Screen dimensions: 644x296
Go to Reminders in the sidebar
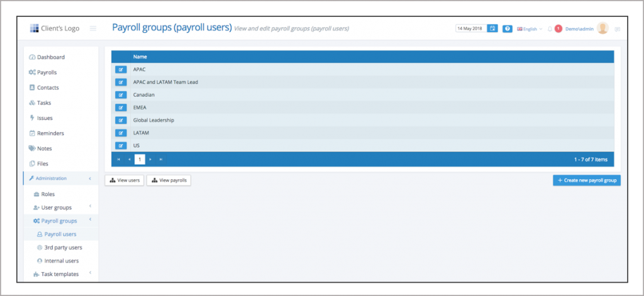tap(50, 133)
